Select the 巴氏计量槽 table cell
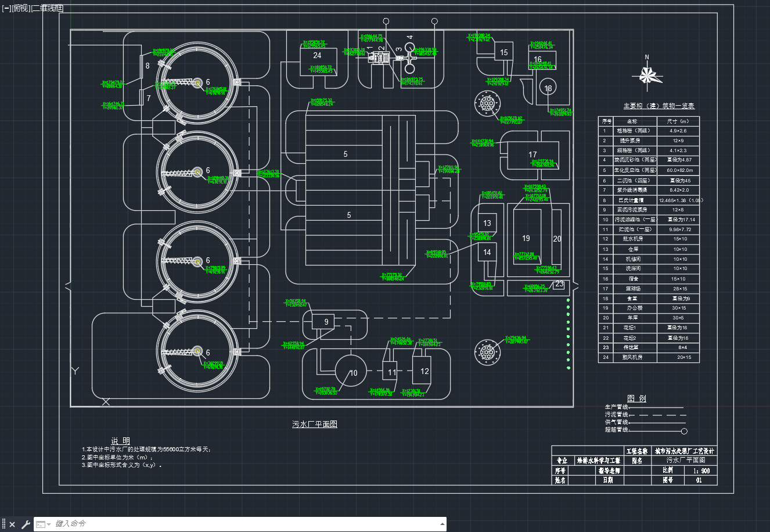Screen dimensions: 770x532 [x=634, y=200]
